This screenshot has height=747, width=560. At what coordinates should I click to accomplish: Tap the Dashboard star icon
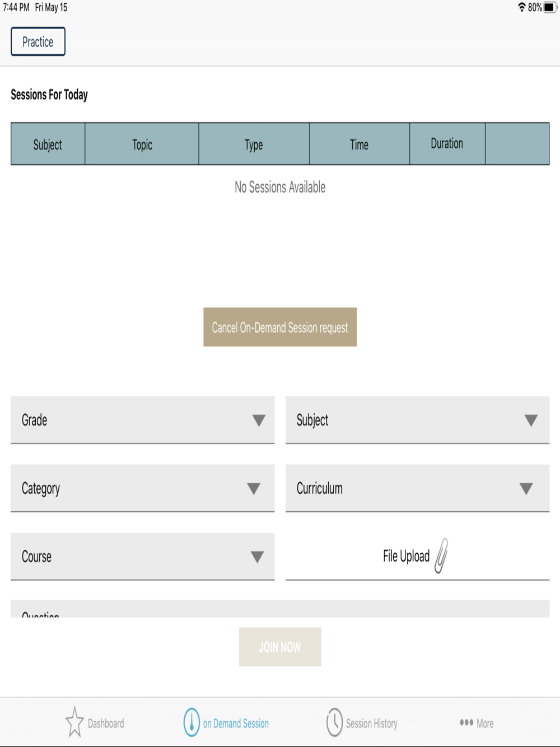74,722
